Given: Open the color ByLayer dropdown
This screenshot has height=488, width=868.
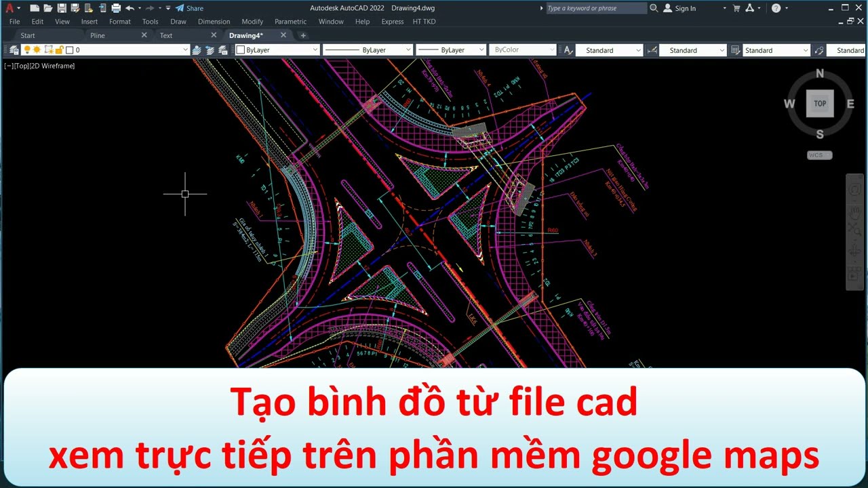Looking at the screenshot, I should (315, 50).
